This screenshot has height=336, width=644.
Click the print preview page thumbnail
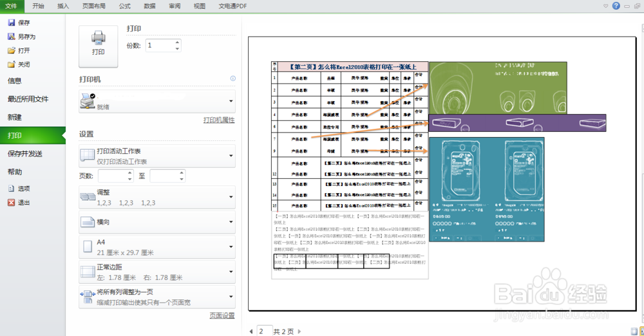tap(442, 174)
